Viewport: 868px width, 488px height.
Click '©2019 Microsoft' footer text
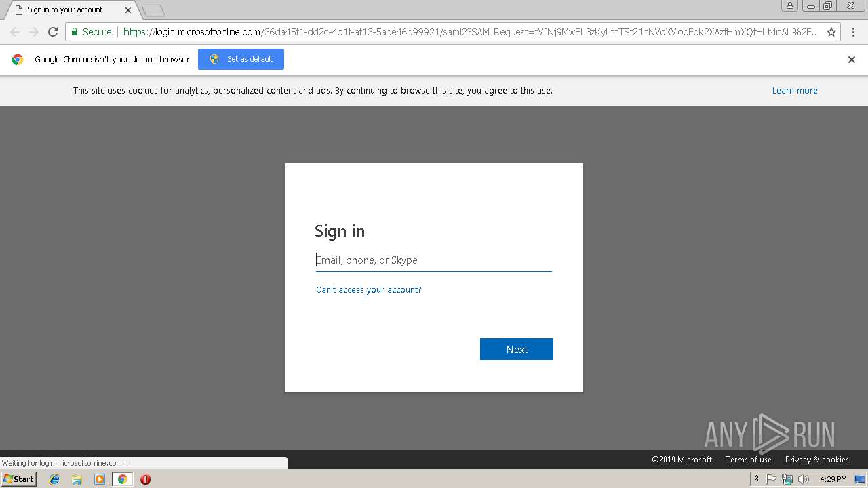point(682,460)
